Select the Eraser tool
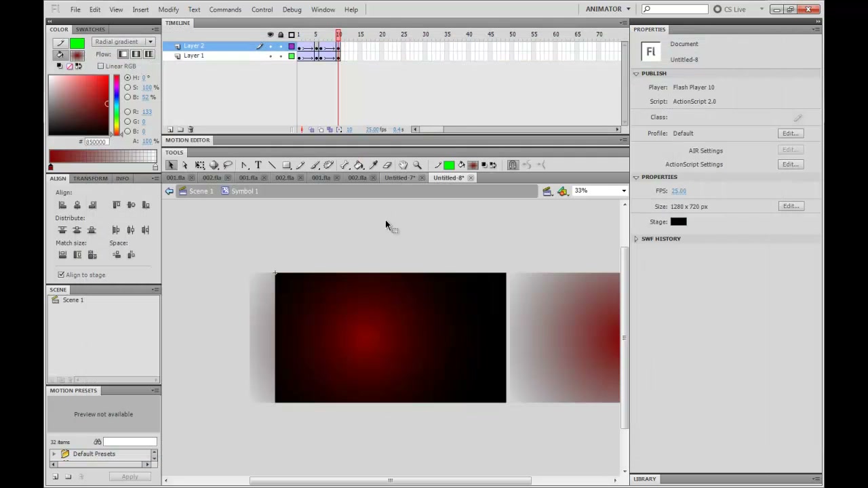This screenshot has height=488, width=868. click(387, 165)
